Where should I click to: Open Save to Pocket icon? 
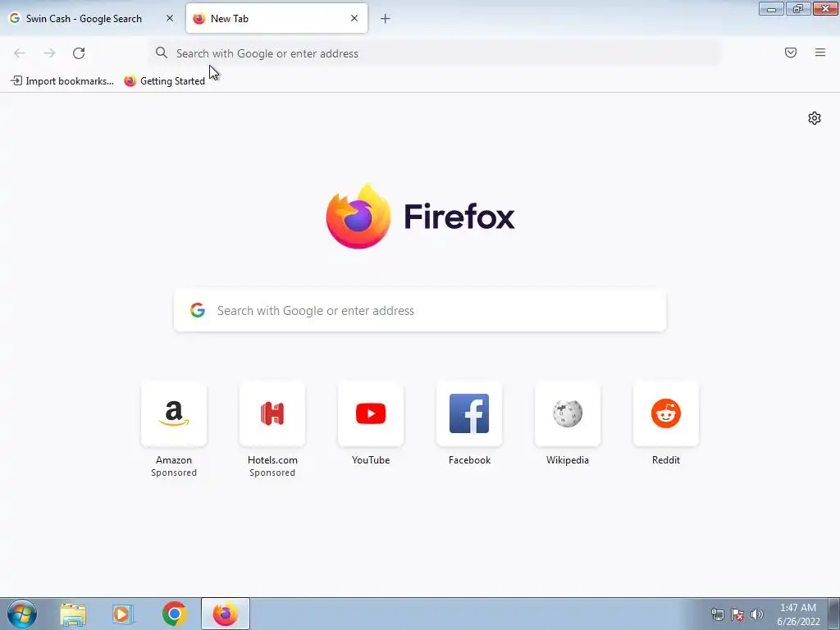pyautogui.click(x=791, y=52)
